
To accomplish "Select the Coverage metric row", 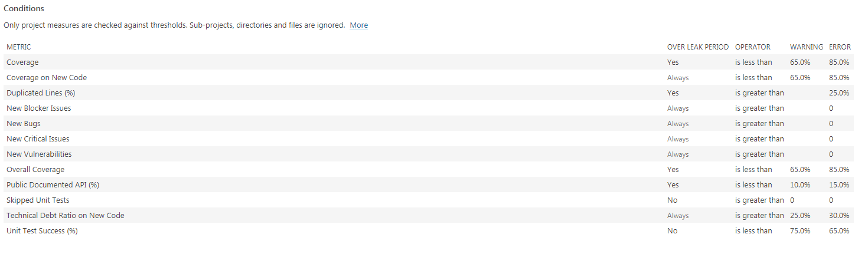I will click(429, 62).
